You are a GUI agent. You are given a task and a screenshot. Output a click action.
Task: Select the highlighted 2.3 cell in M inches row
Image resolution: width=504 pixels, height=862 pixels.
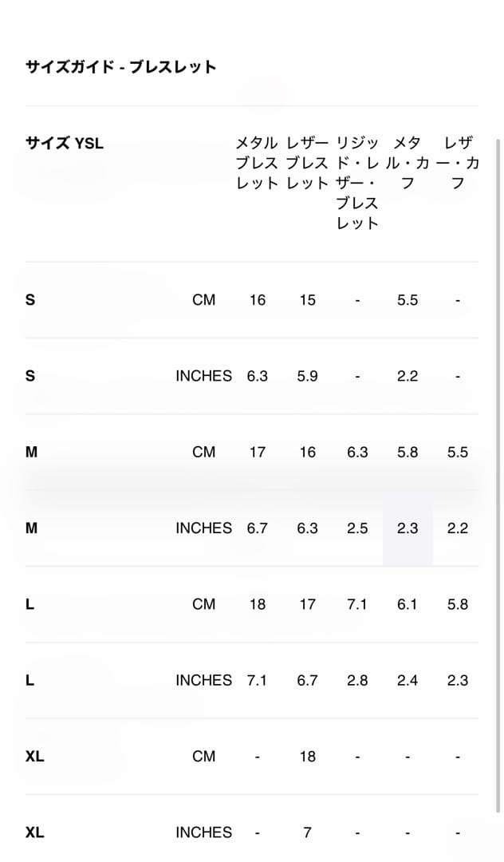(x=408, y=528)
